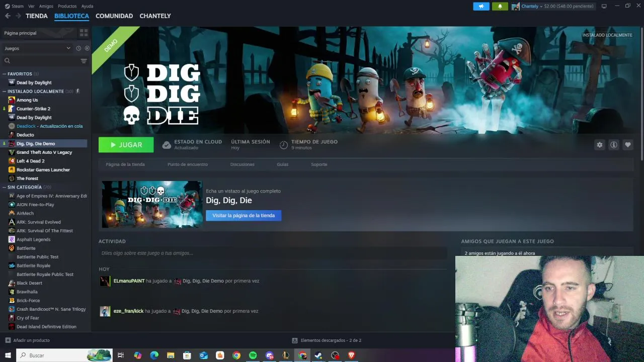
Task: Click Windows Buscar search box
Action: pyautogui.click(x=64, y=355)
